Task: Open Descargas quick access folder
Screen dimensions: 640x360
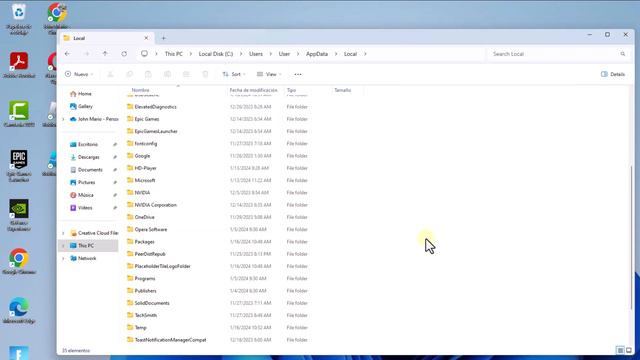Action: tap(89, 157)
